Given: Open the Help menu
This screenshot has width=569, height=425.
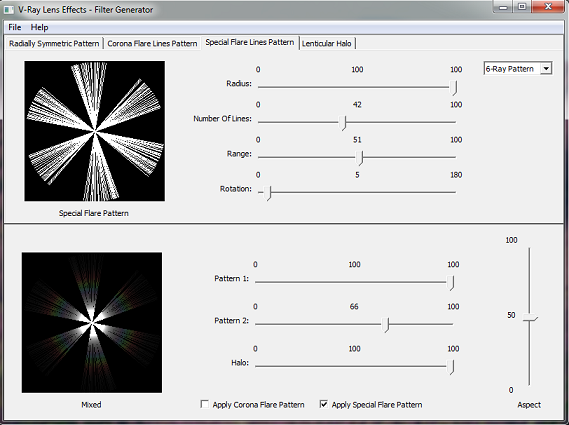Looking at the screenshot, I should click(39, 27).
